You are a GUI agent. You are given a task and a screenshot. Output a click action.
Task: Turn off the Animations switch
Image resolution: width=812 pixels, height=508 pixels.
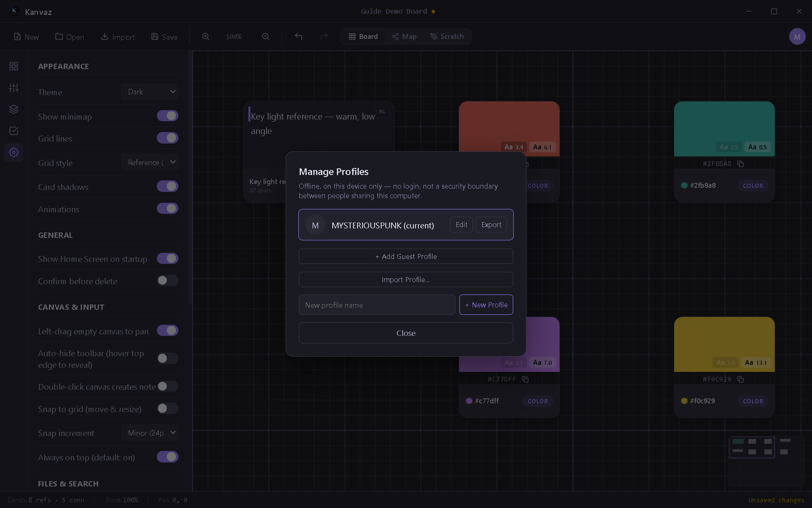(x=168, y=208)
